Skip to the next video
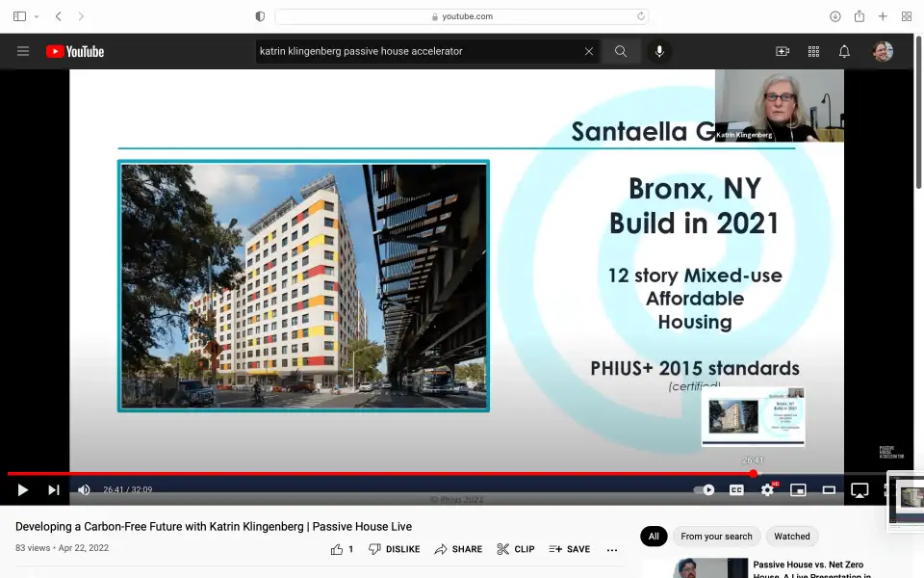924x578 pixels. click(x=54, y=489)
